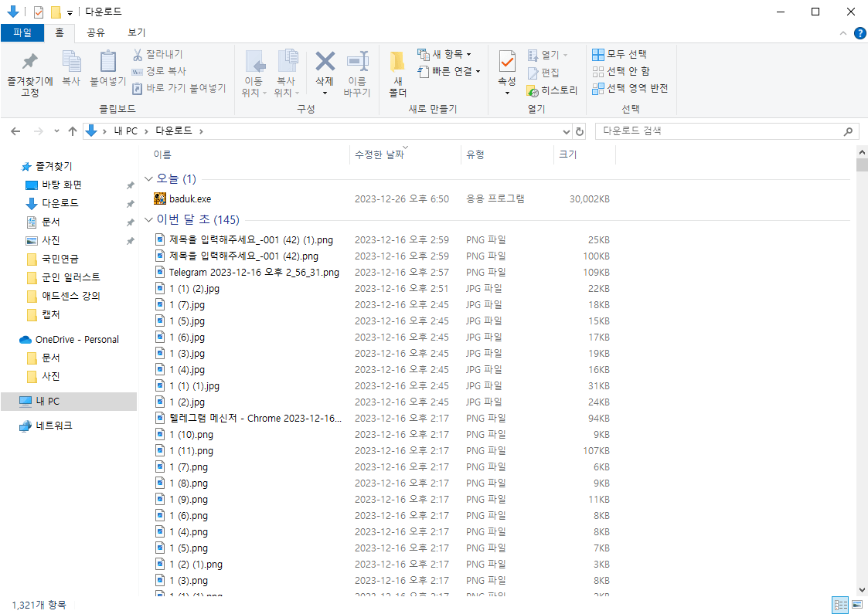The image size is (868, 614).
Task: Sort by 크기 column header
Action: click(584, 155)
